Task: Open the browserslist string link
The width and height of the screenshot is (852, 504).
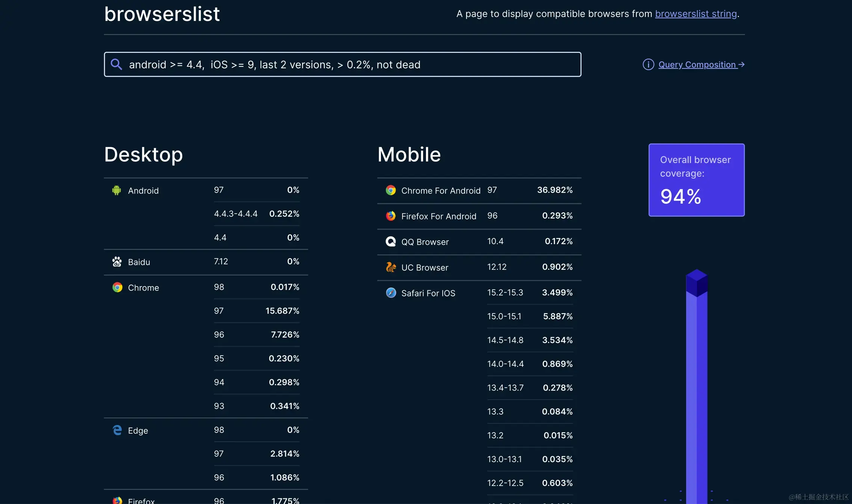Action: 696,14
